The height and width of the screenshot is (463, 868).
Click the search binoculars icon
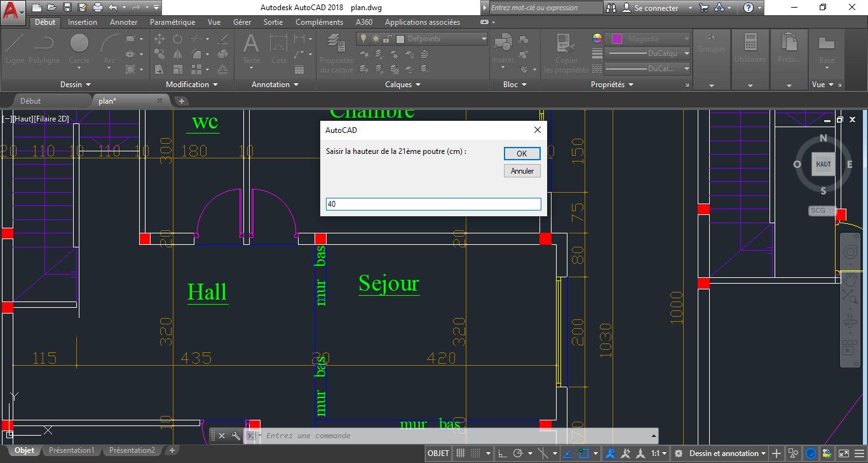coord(611,8)
